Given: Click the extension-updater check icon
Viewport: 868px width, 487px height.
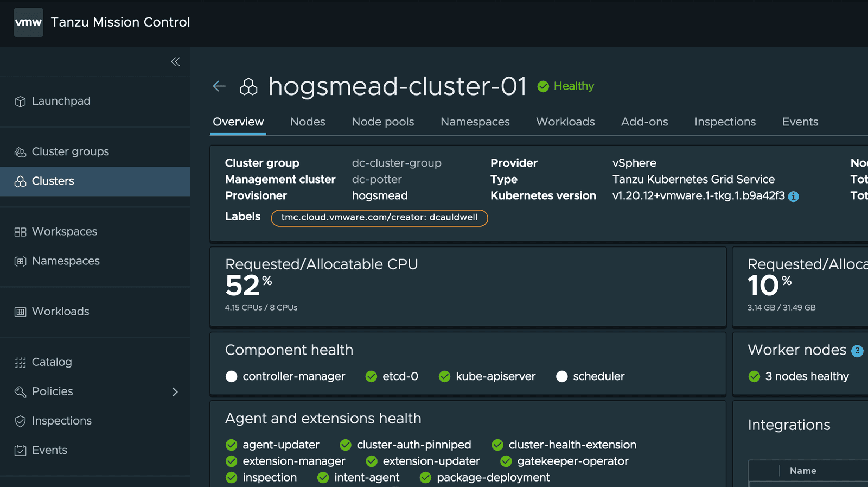Looking at the screenshot, I should click(372, 461).
